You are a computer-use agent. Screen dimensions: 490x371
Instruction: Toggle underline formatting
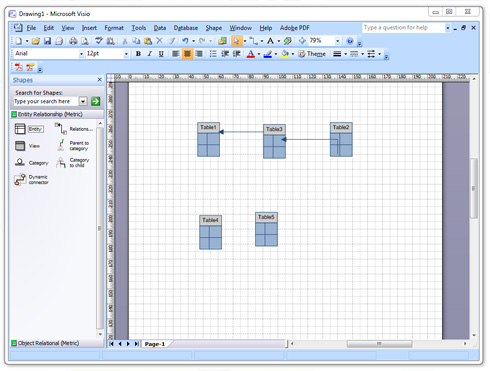click(161, 54)
